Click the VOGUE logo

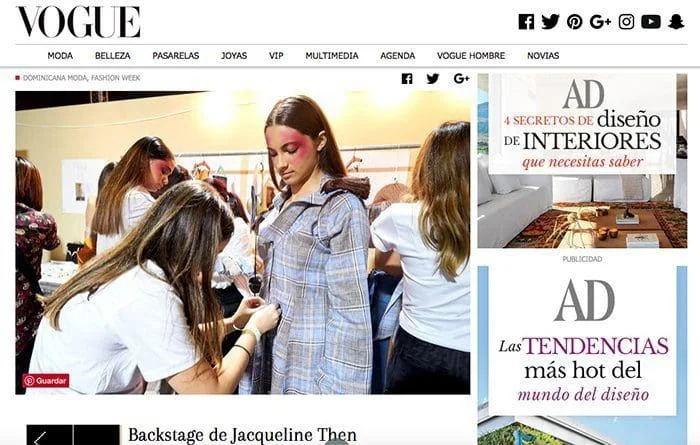coord(79,22)
